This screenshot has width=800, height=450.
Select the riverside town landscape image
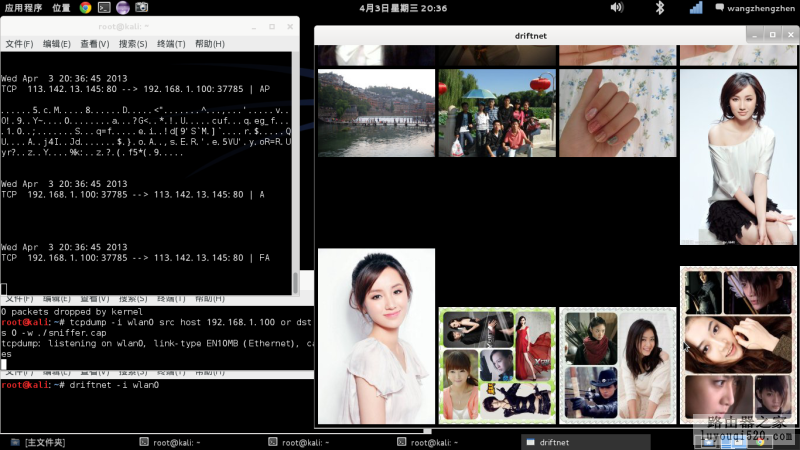[377, 113]
